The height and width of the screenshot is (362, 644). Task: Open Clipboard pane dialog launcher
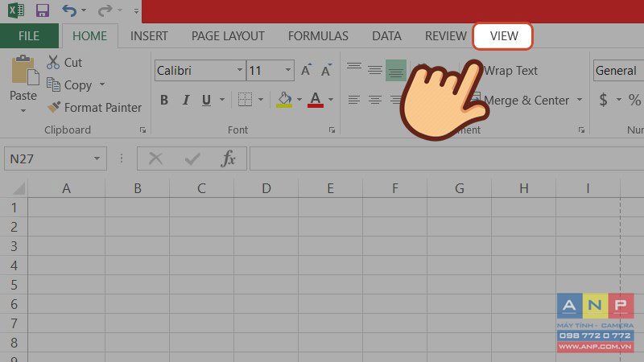coord(142,130)
